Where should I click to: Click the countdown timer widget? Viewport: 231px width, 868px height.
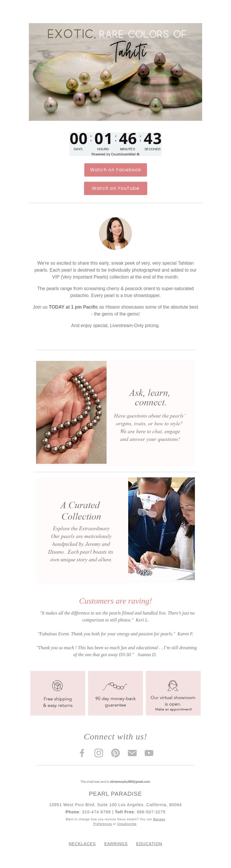click(x=115, y=144)
